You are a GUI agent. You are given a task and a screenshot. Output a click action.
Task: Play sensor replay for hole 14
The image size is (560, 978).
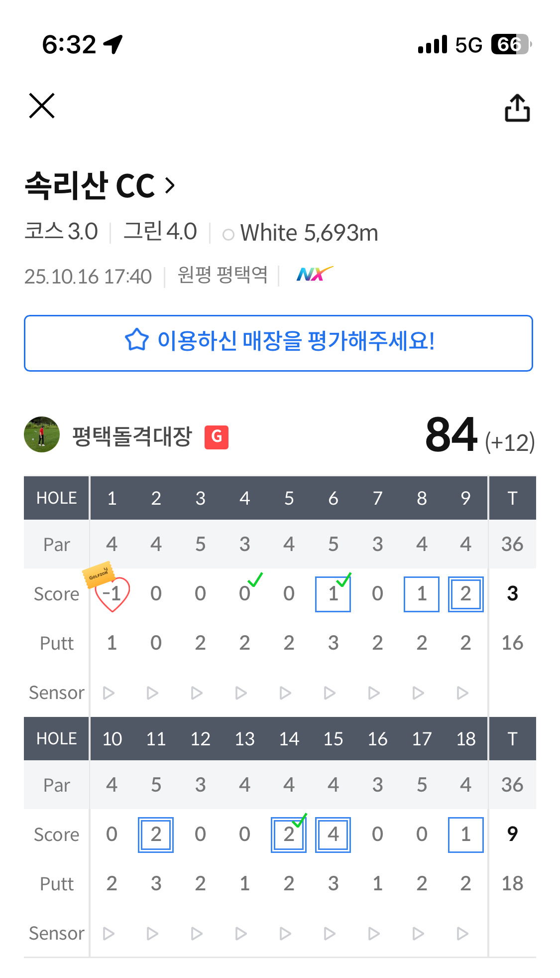(285, 933)
